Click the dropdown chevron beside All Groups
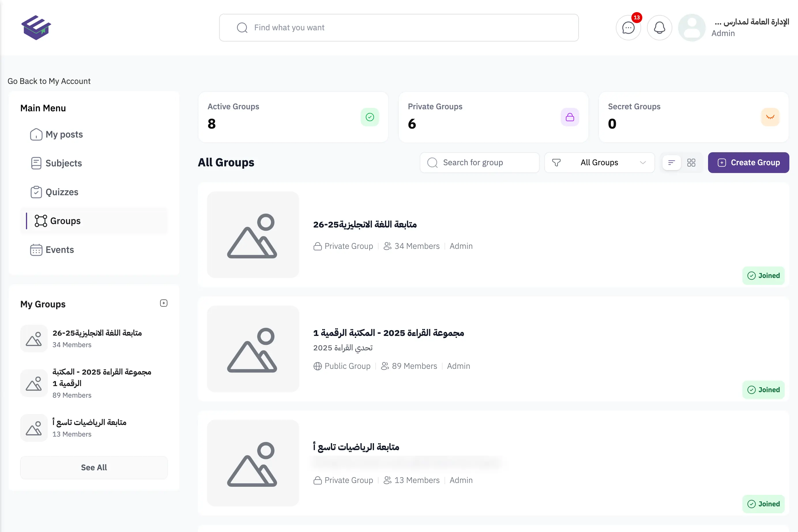Image resolution: width=798 pixels, height=532 pixels. coord(643,163)
